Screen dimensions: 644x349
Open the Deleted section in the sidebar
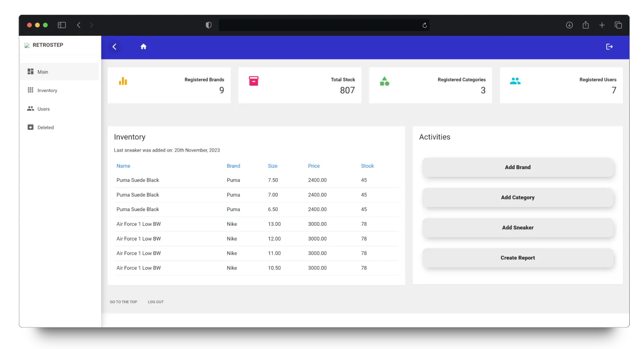point(45,128)
